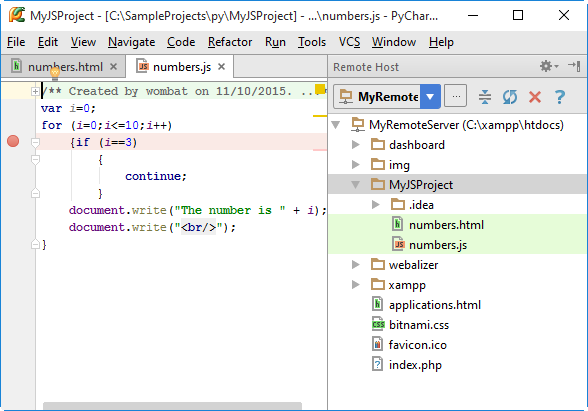
Task: Open the View menu
Action: click(x=83, y=42)
